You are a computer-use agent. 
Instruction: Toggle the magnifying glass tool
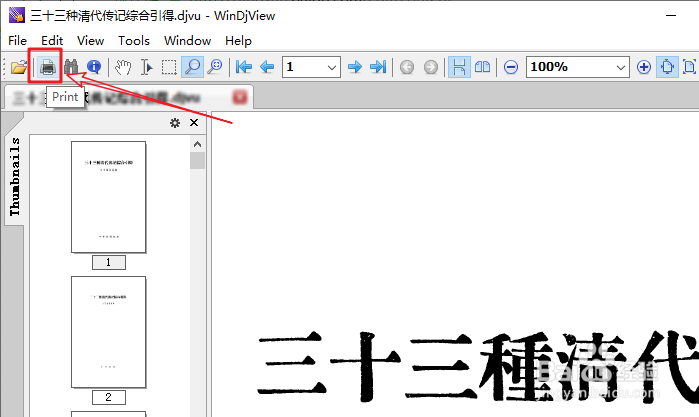coord(193,67)
